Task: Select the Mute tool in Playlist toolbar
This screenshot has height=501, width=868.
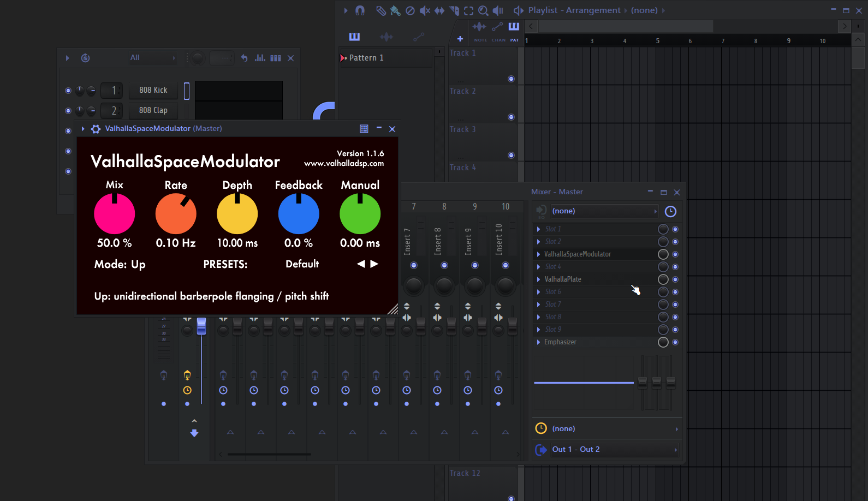Action: (425, 10)
